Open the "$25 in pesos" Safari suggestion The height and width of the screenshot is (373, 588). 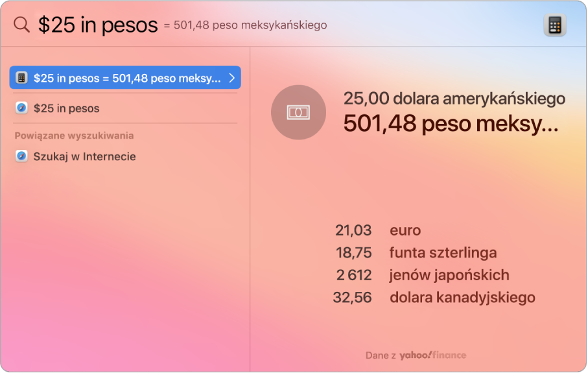click(125, 108)
